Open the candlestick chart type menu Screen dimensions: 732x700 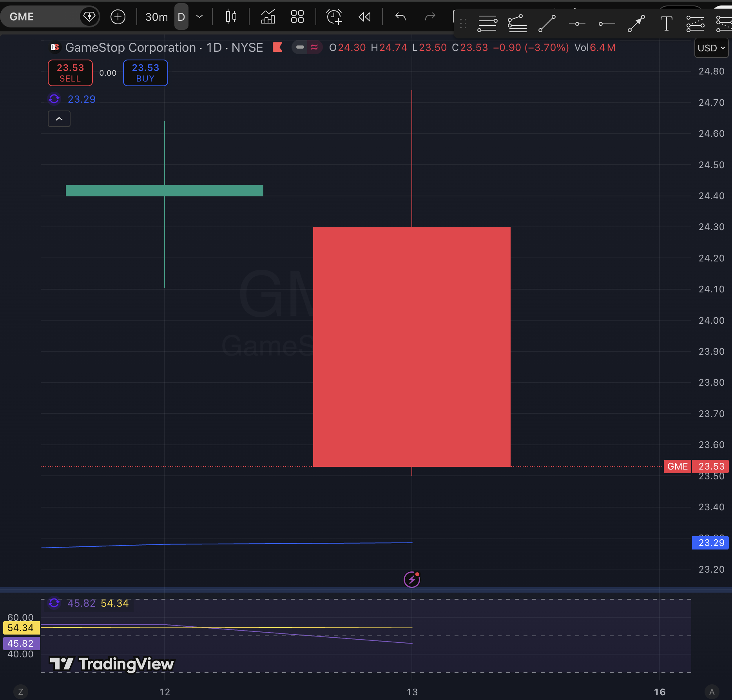click(x=231, y=17)
